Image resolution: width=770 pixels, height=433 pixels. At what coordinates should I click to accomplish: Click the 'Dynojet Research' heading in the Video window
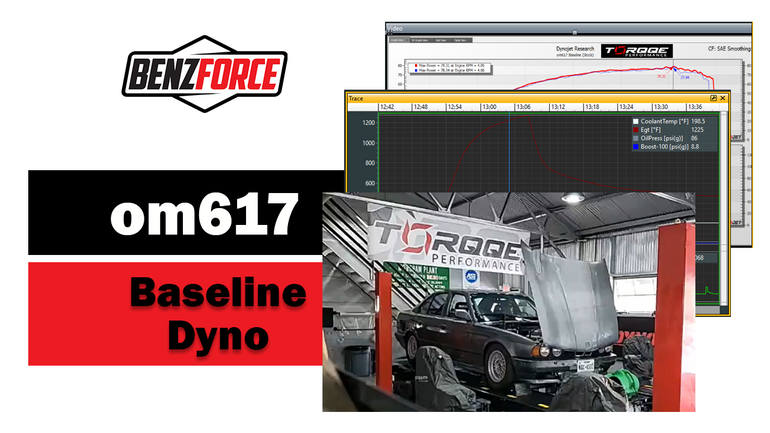click(575, 49)
